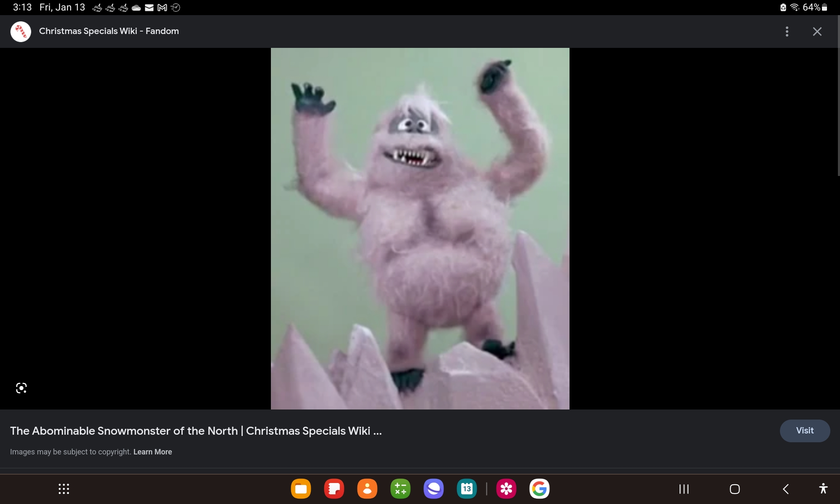
Task: Launch the My Files app
Action: [x=301, y=489]
